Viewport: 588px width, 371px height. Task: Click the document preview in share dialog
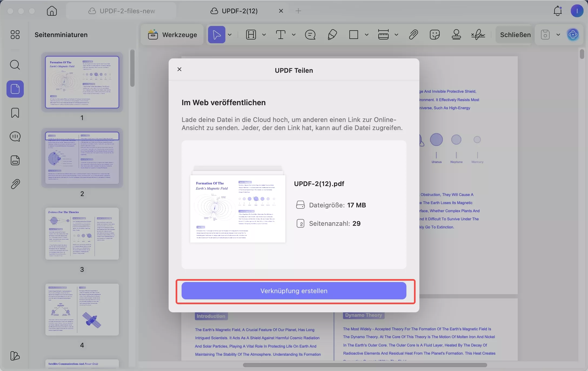(238, 209)
